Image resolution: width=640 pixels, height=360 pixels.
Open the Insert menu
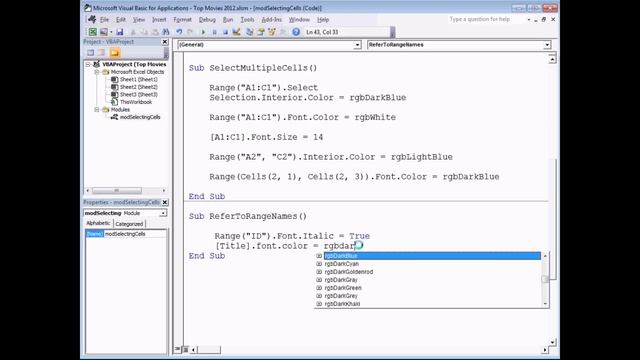coord(159,20)
